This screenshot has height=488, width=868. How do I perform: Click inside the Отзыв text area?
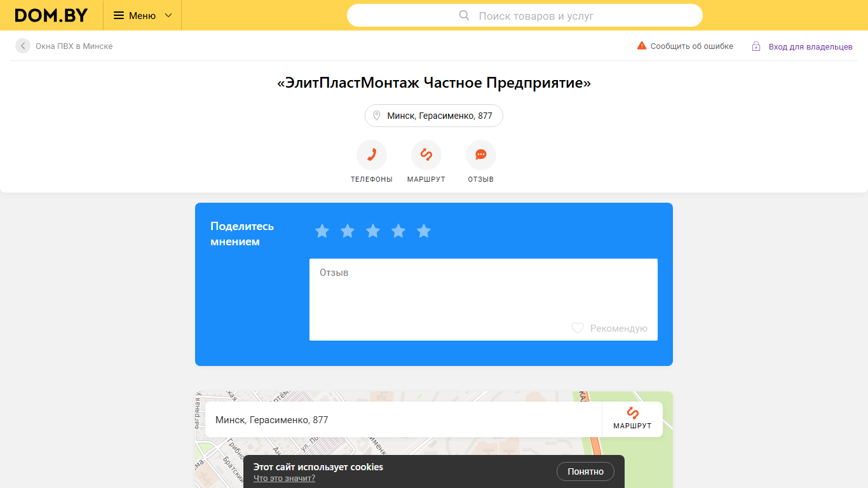coord(484,299)
